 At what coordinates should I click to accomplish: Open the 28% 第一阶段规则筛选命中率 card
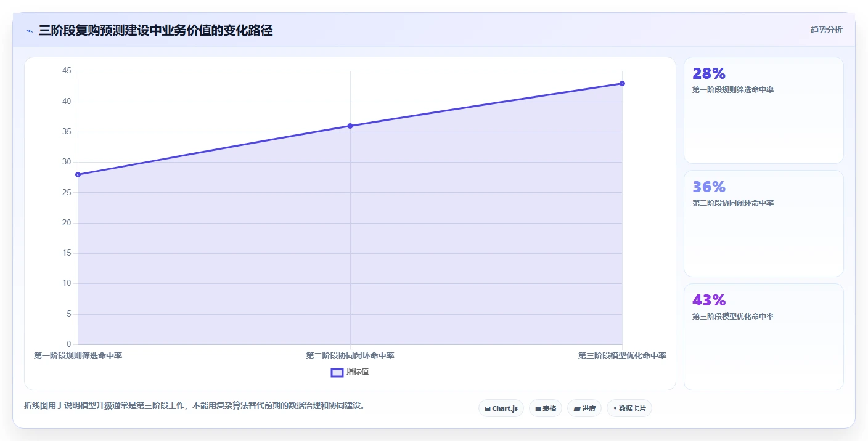(x=763, y=110)
